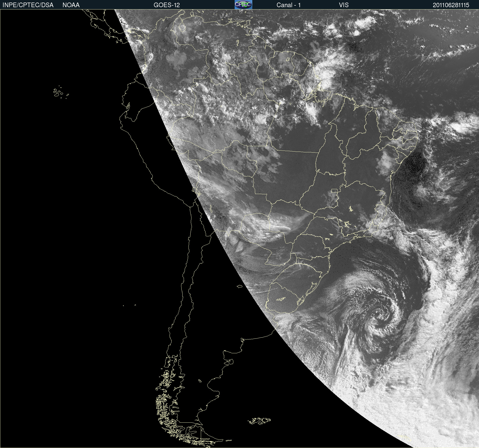Click the INPE/CPTEC/DSA header text
Viewport: 479px width, 448px height.
click(x=28, y=5)
